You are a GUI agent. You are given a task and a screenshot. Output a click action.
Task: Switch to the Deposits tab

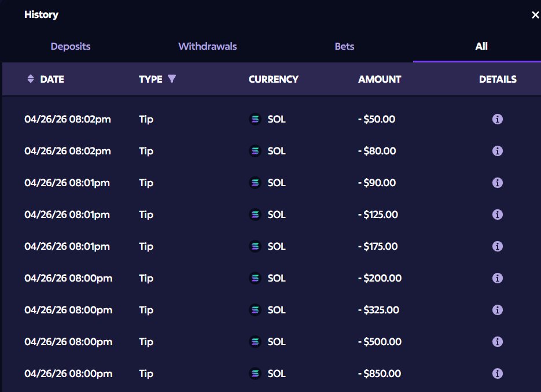(x=70, y=46)
